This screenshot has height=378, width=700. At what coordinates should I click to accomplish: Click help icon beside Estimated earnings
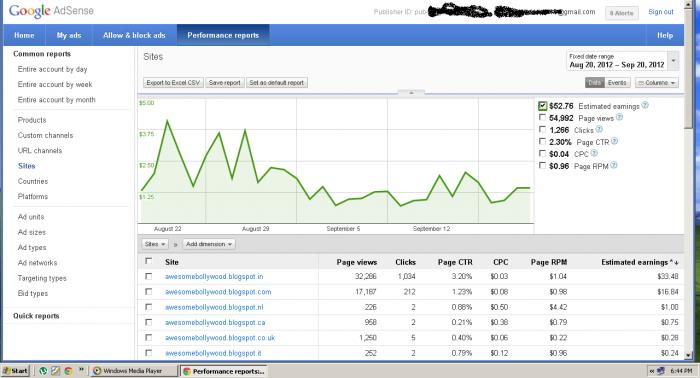[x=645, y=105]
